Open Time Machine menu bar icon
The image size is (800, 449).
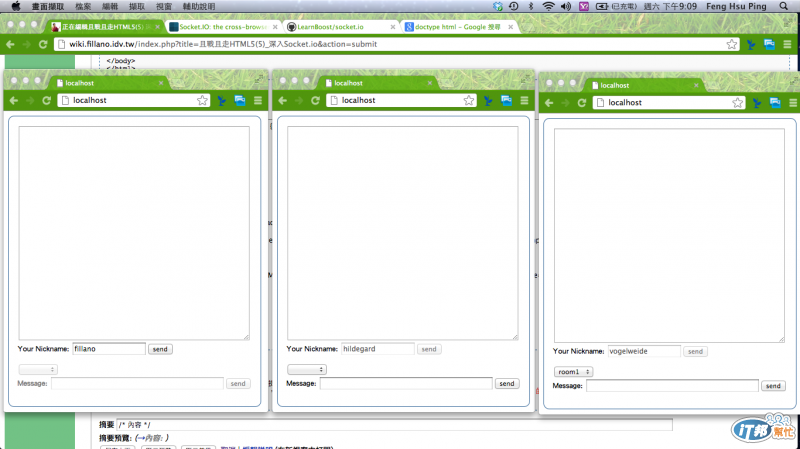tap(514, 6)
